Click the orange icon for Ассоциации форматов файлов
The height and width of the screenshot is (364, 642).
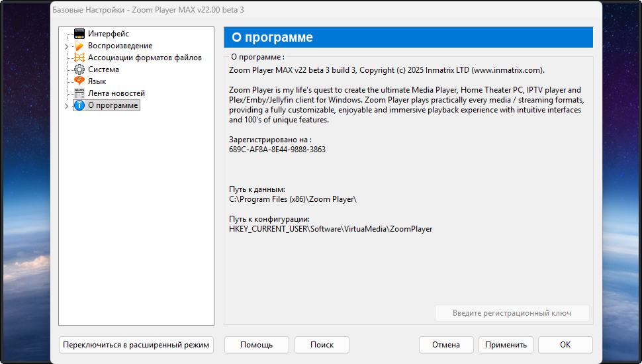coord(79,58)
